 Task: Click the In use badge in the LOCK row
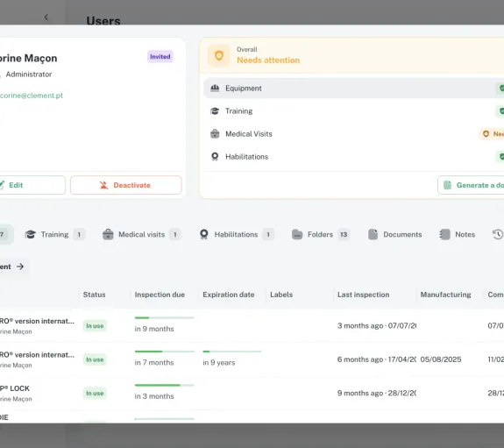click(95, 394)
